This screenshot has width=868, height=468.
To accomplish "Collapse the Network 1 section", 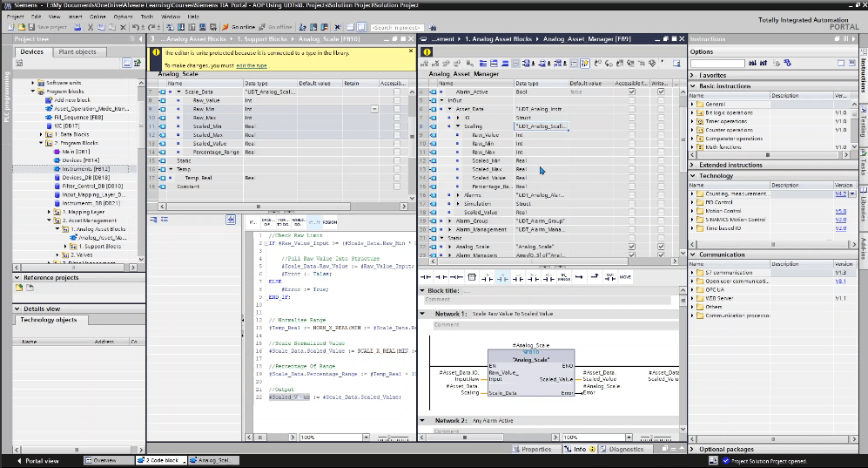I will click(x=423, y=313).
